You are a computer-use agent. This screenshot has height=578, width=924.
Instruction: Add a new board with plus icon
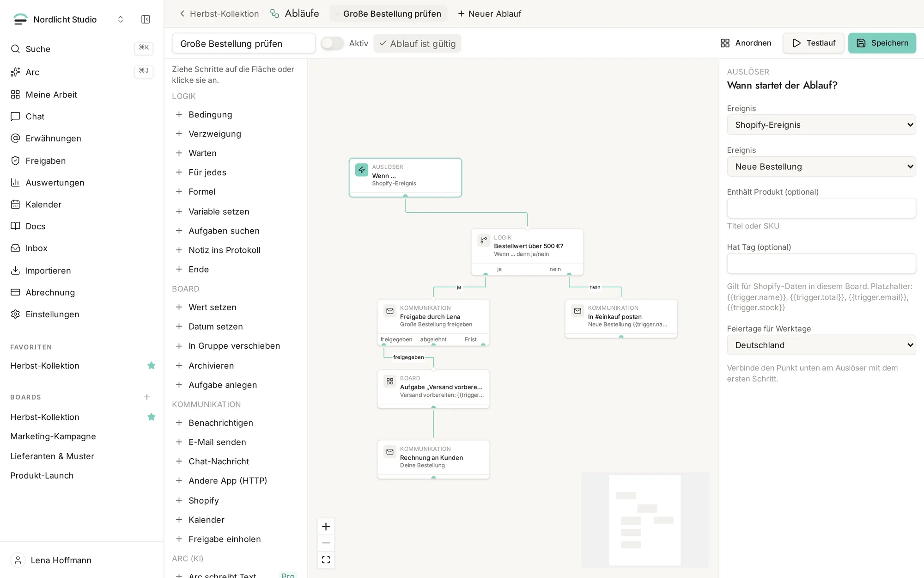point(147,397)
